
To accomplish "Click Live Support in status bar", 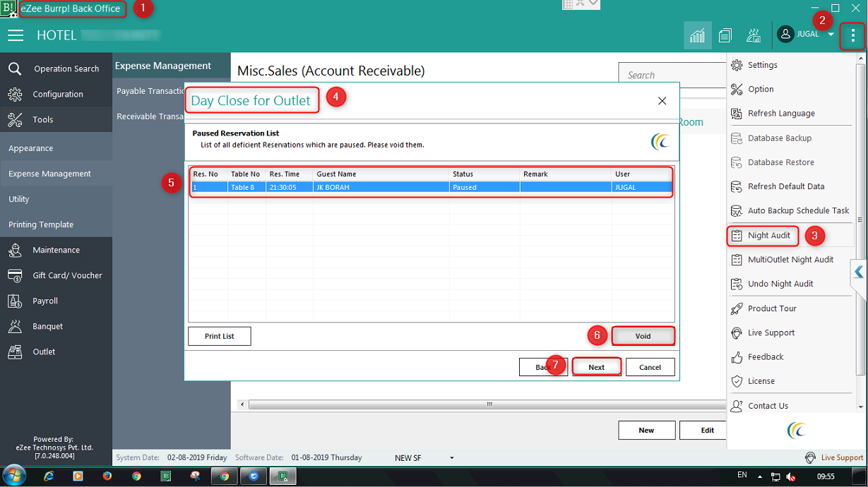I will [835, 457].
